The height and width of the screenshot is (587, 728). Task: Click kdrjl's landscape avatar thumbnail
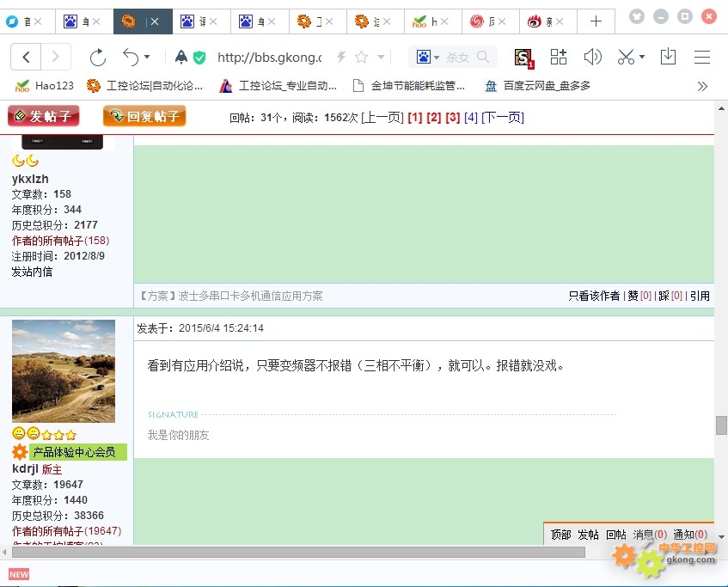[64, 371]
